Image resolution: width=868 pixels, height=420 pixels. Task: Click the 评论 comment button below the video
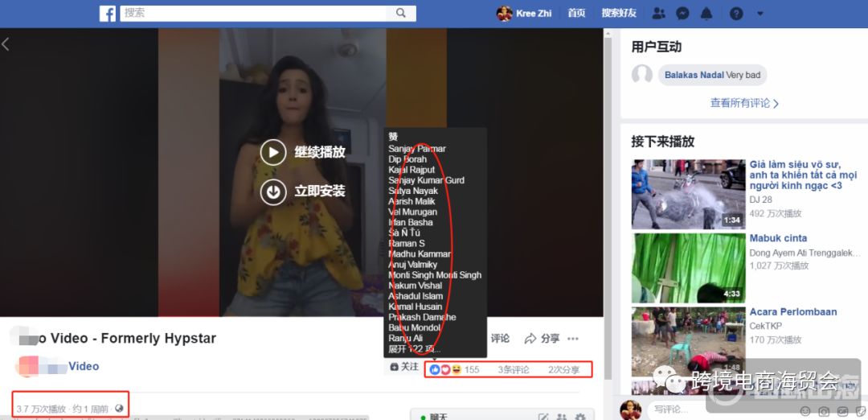click(499, 339)
